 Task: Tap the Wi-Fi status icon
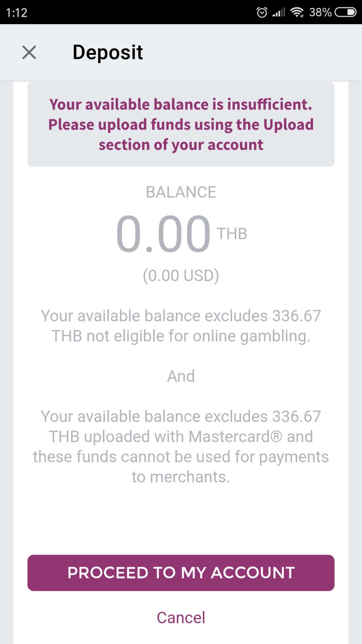297,13
